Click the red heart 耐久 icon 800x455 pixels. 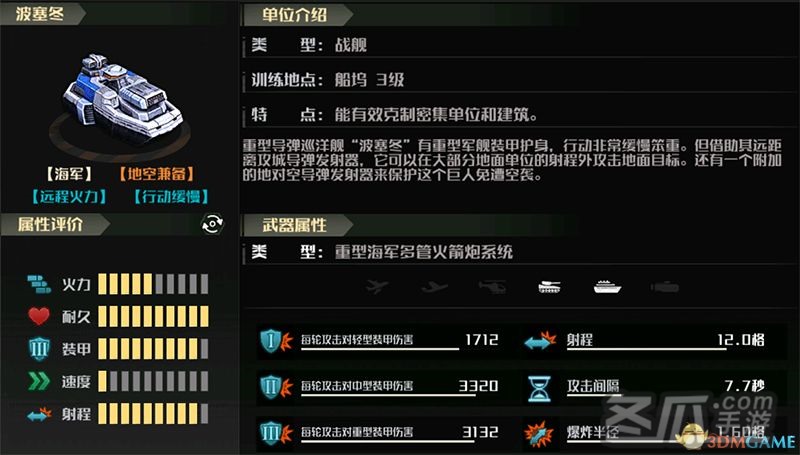click(x=39, y=316)
